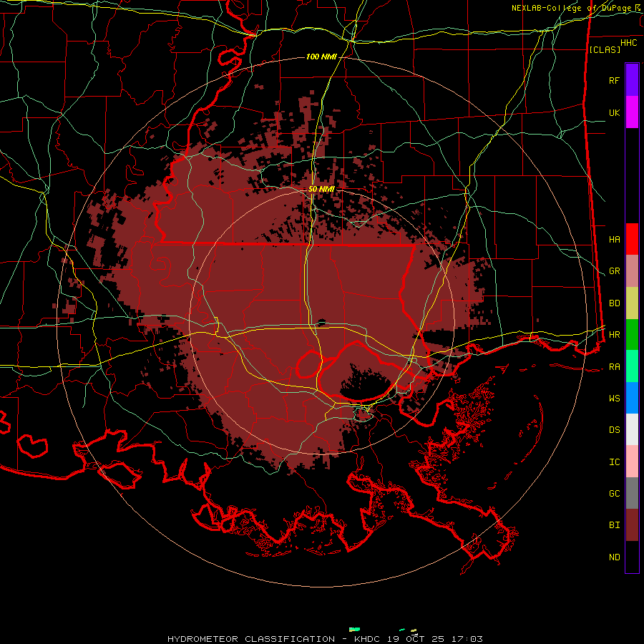Click the gray GC legend swatch
This screenshot has width=644, height=644.
click(632, 493)
